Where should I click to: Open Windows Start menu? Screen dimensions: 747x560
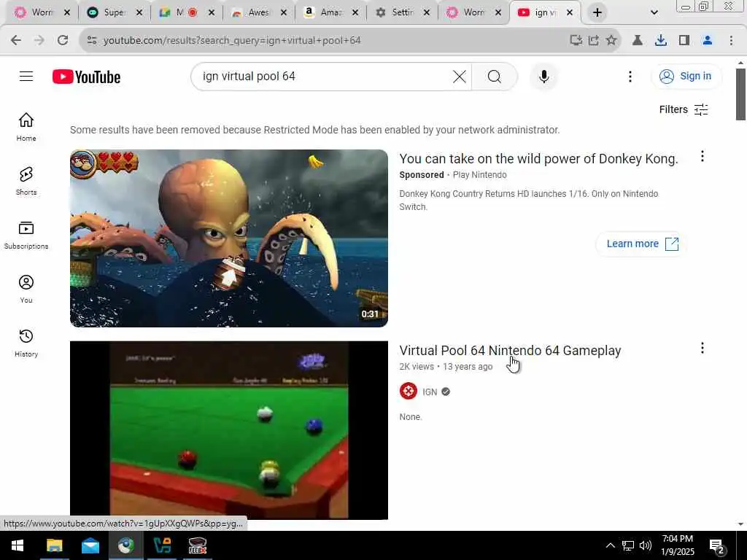pyautogui.click(x=18, y=545)
